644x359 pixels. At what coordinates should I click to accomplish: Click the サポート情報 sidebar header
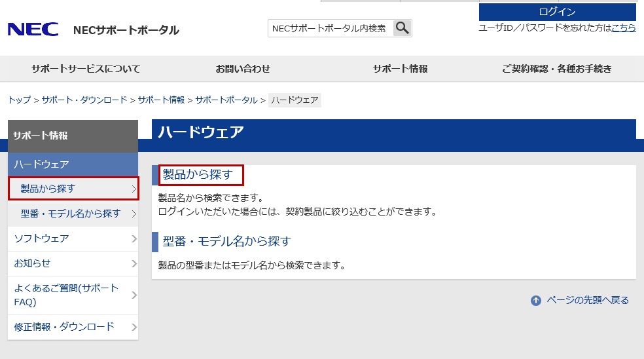73,136
